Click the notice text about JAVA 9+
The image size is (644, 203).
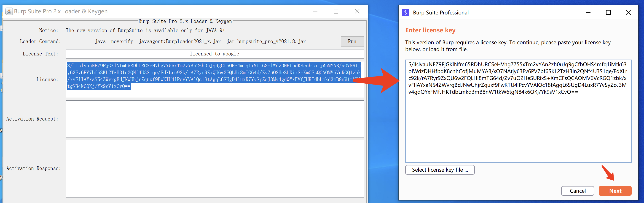[x=145, y=30]
